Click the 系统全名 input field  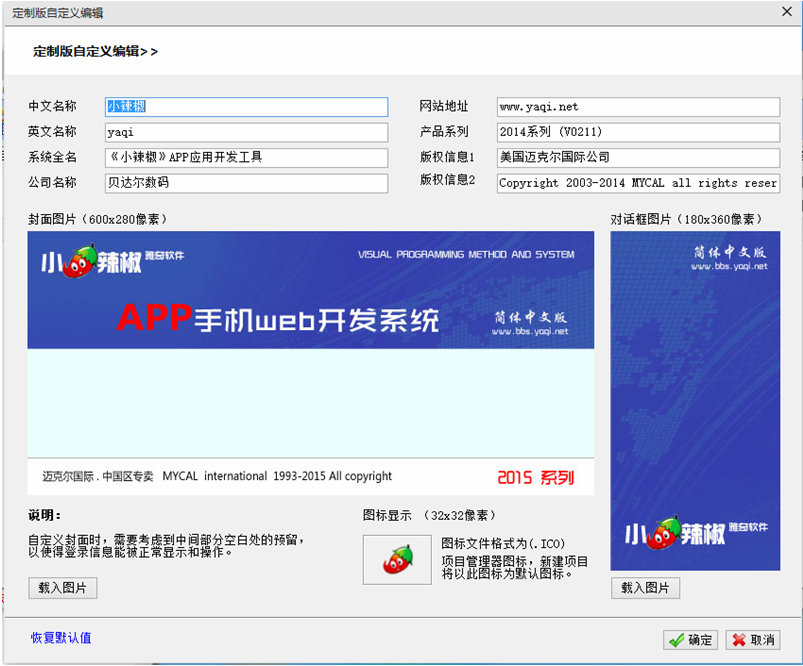click(246, 157)
